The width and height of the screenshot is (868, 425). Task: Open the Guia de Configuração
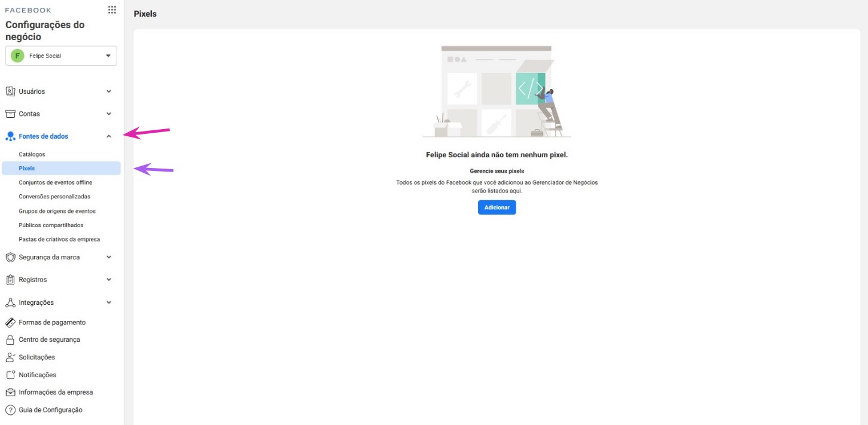(50, 410)
